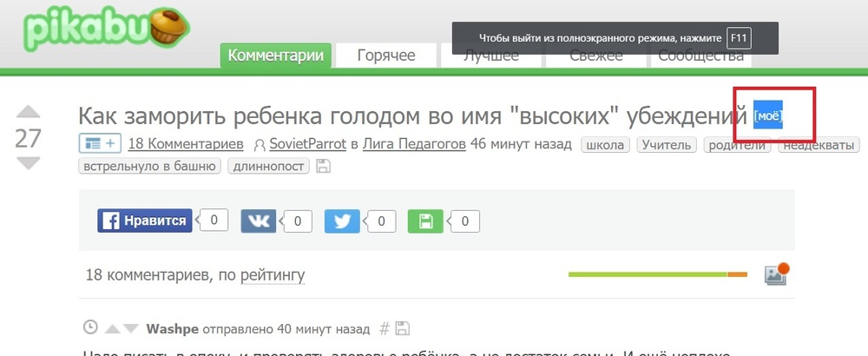The width and height of the screenshot is (868, 356).
Task: Expand the post with the collapse toggle
Action: (x=100, y=144)
